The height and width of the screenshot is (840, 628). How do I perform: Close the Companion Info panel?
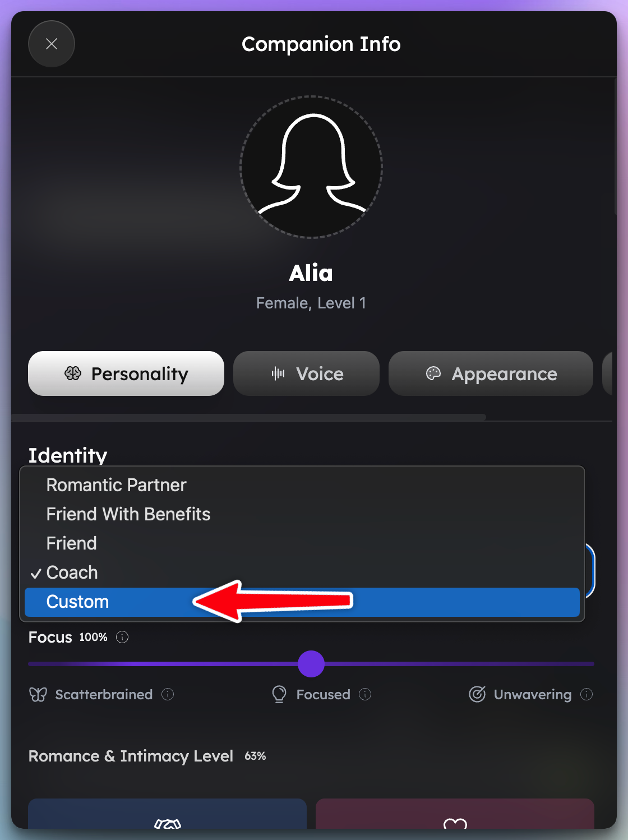pos(52,44)
